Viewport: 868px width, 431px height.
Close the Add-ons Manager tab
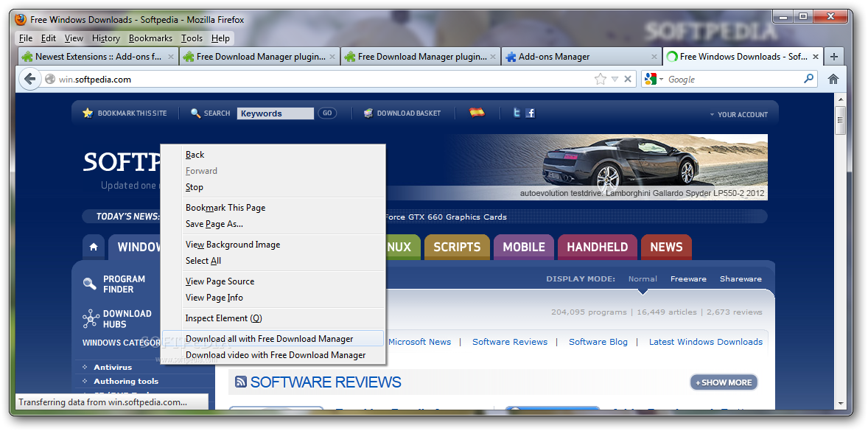[654, 57]
